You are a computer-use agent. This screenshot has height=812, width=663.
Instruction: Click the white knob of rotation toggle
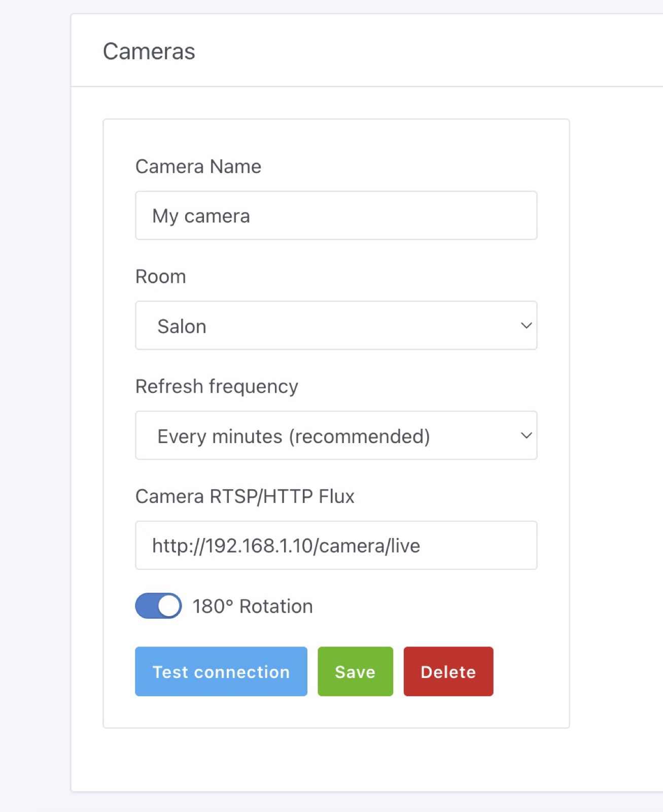(169, 606)
